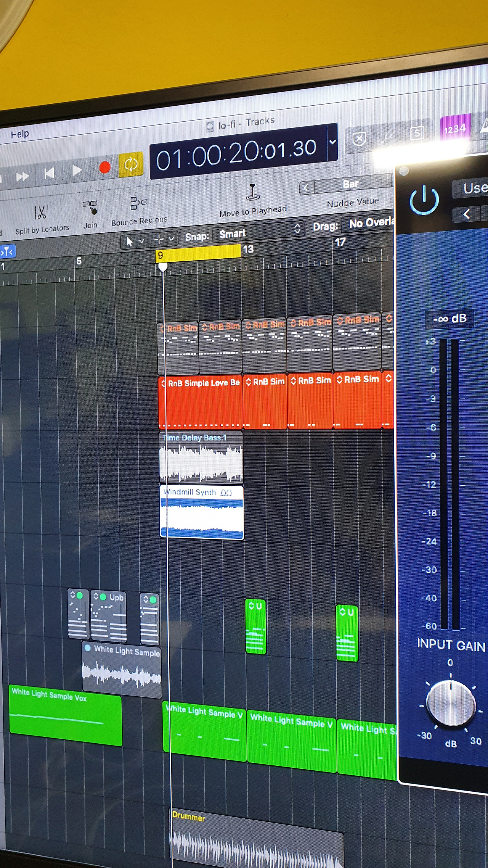
Task: Click the Nudge Value left arrow
Action: (x=306, y=188)
